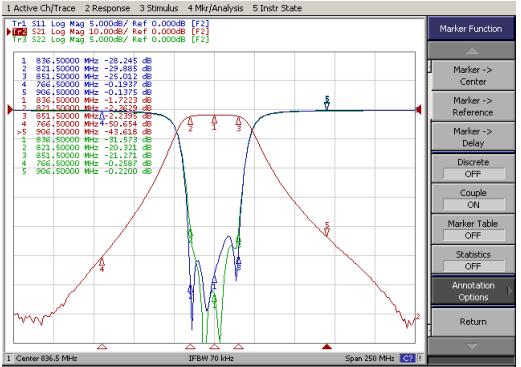Select the Tr1 S11 trace label
The width and height of the screenshot is (521, 367).
click(111, 24)
